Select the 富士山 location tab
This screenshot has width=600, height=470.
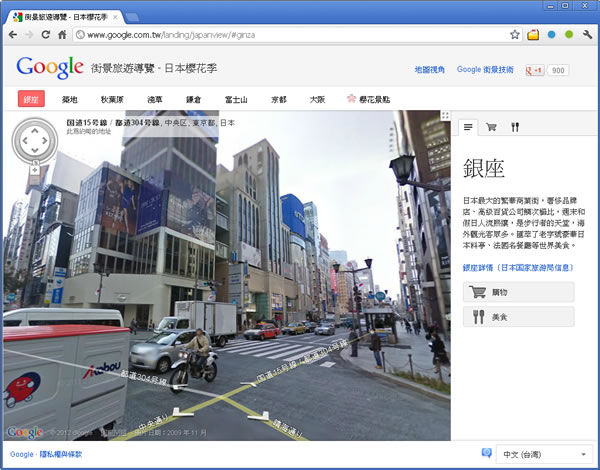(x=236, y=100)
